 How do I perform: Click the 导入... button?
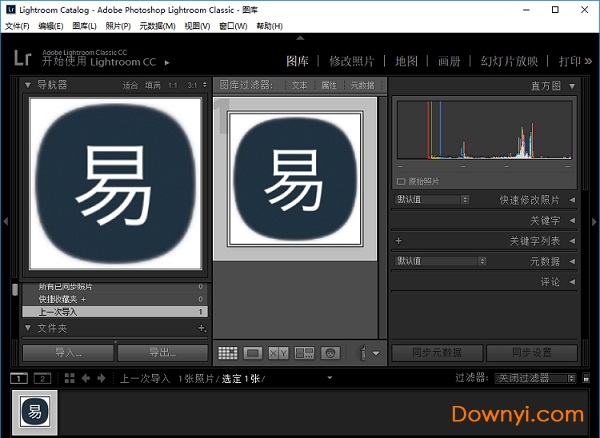[68, 352]
